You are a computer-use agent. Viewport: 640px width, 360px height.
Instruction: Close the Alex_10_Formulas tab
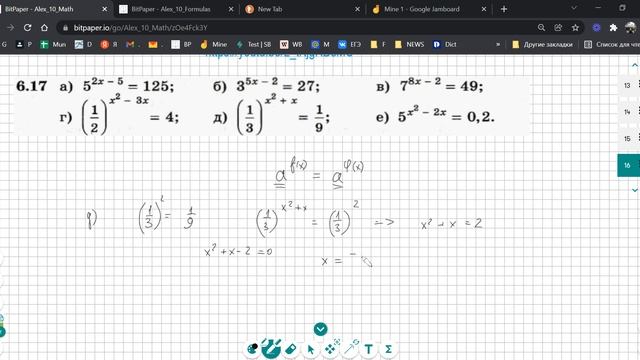pyautogui.click(x=231, y=9)
